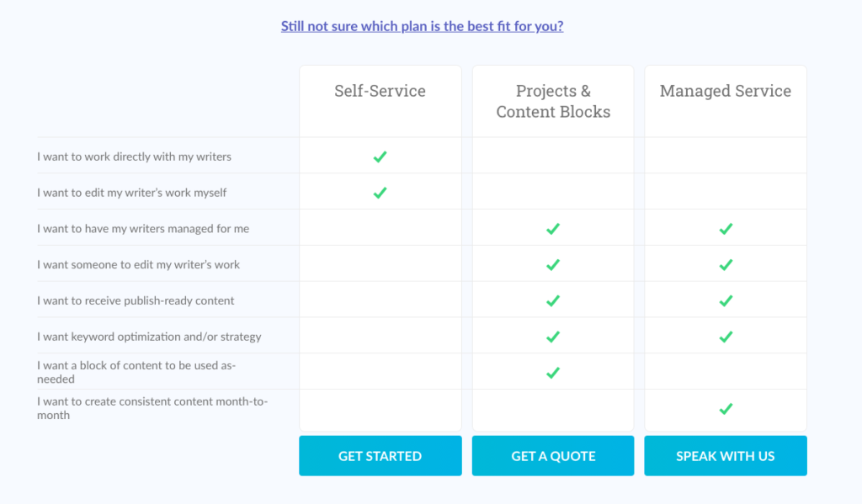Click the SPEAK WITH US button

coord(725,455)
